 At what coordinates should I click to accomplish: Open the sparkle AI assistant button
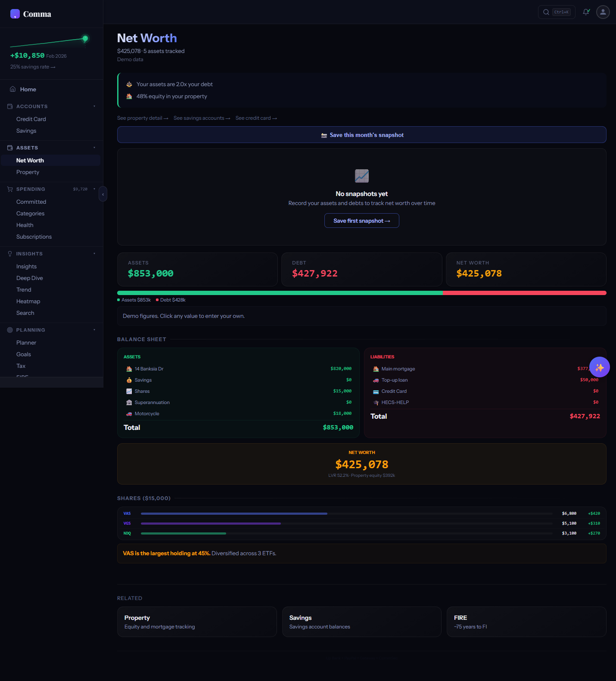pyautogui.click(x=599, y=367)
